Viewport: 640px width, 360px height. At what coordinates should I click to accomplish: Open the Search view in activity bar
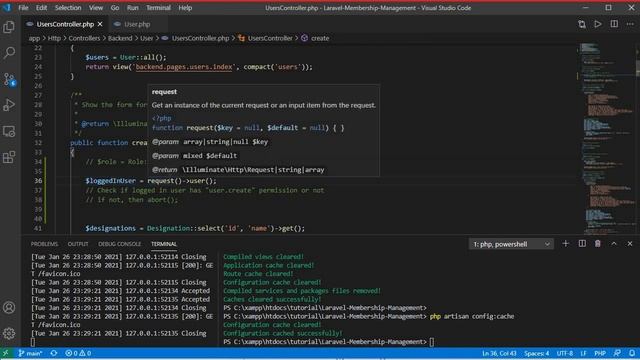pyautogui.click(x=9, y=53)
